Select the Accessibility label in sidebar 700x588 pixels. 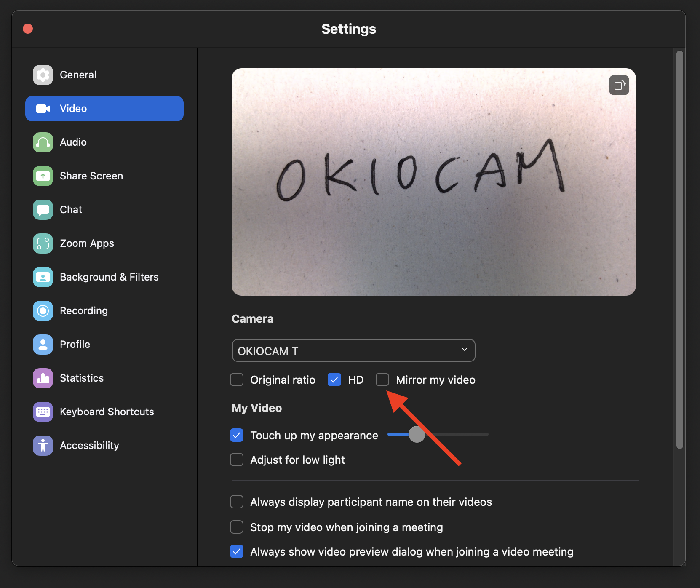coord(89,446)
